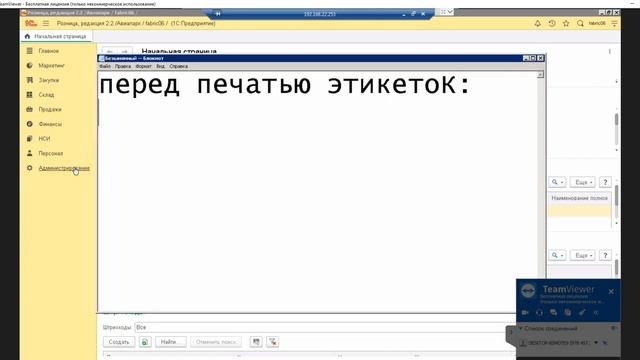Click the Создать button
Image resolution: width=640 pixels, height=360 pixels.
[x=119, y=342]
